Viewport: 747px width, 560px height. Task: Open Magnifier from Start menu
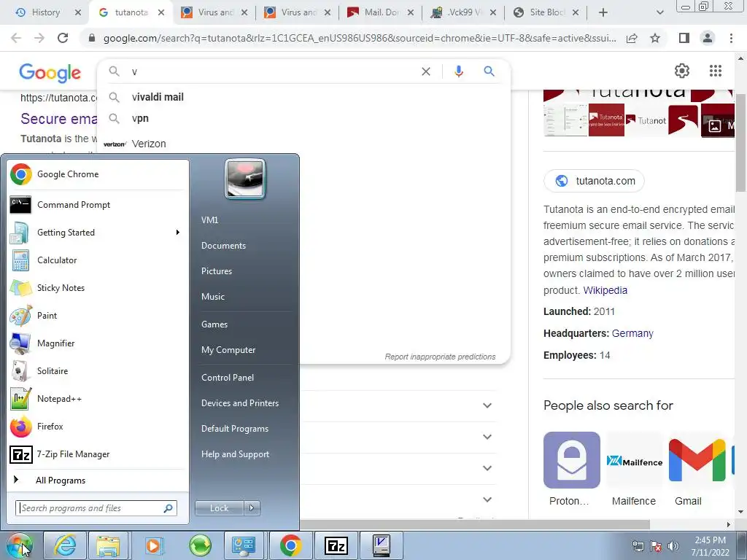pos(98,343)
